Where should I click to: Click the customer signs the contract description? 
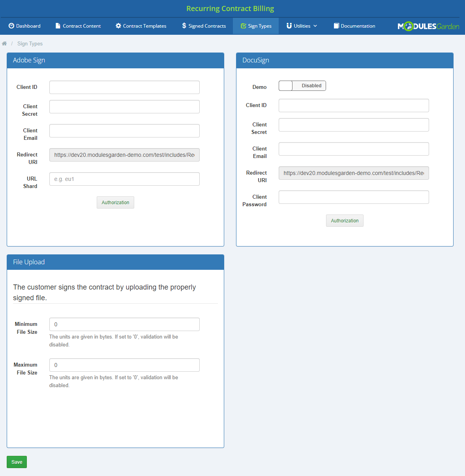[x=105, y=292]
